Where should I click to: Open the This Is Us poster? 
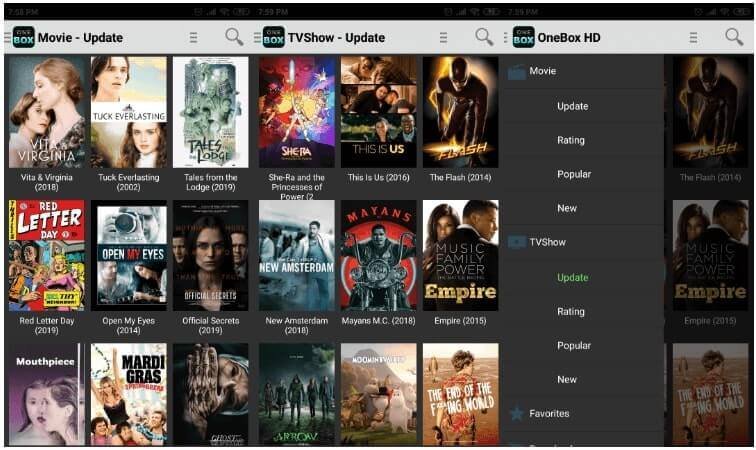click(378, 112)
